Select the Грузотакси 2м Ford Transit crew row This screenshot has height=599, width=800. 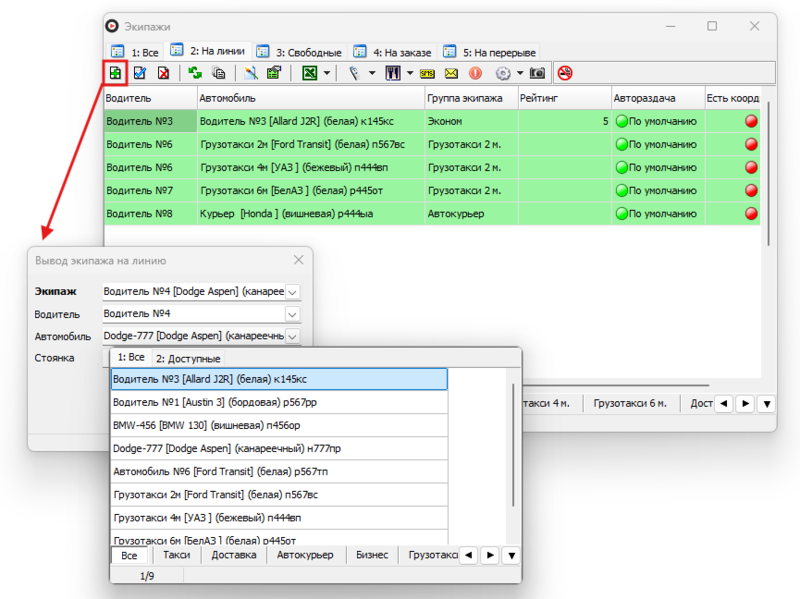coord(432,144)
